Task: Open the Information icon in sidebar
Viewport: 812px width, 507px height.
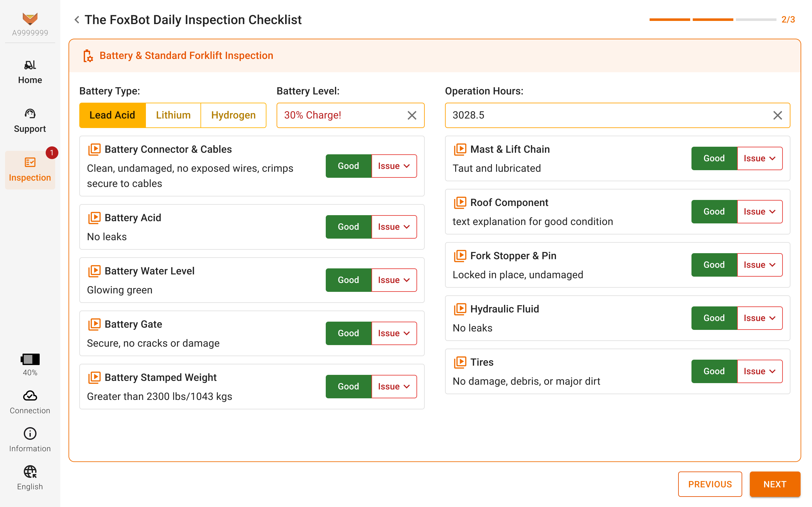Action: [x=30, y=434]
